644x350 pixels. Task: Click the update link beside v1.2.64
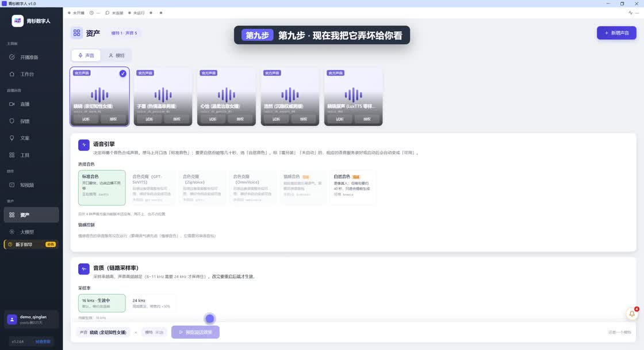point(43,342)
